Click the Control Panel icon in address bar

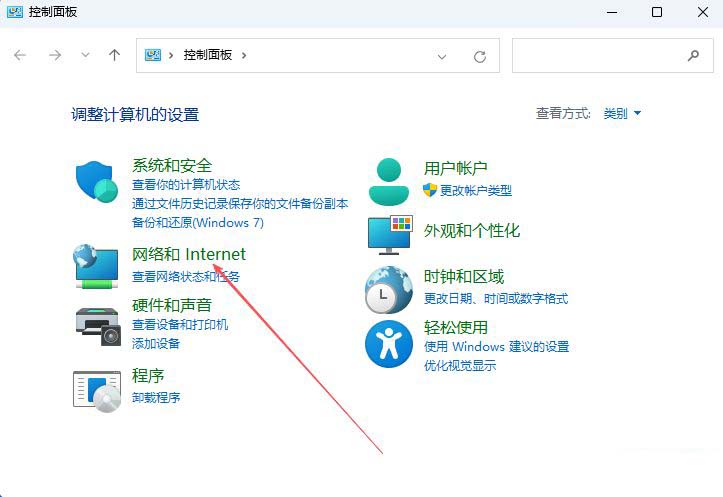click(153, 55)
